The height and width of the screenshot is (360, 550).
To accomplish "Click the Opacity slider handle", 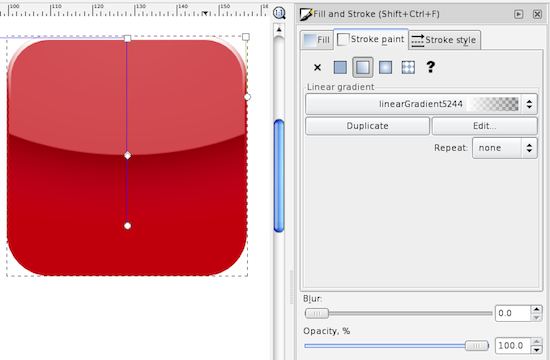I will 477,346.
